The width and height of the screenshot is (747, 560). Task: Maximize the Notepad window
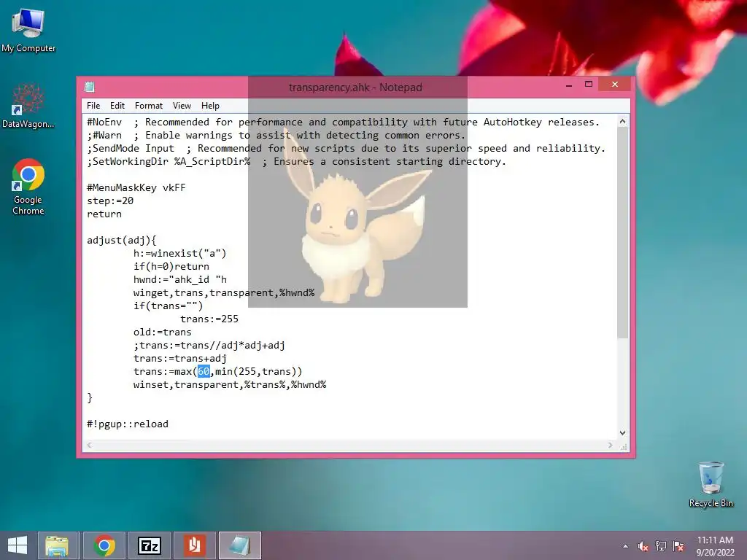pos(589,85)
